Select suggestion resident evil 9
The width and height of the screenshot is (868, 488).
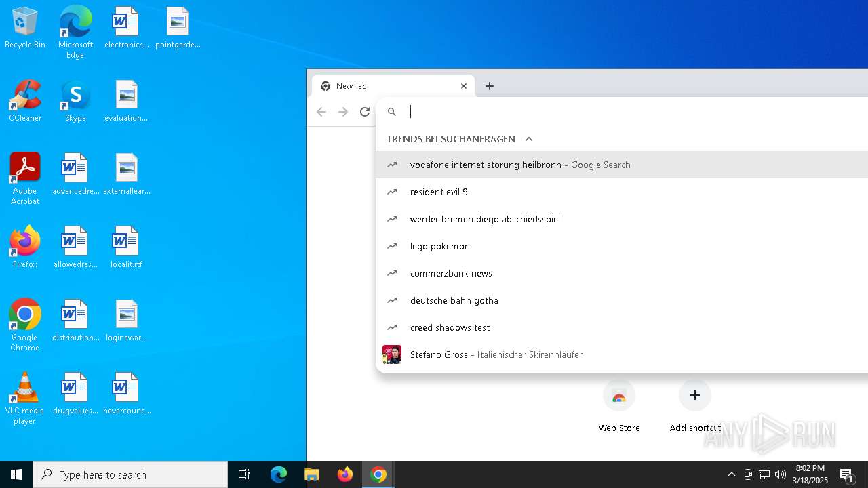coord(622,192)
